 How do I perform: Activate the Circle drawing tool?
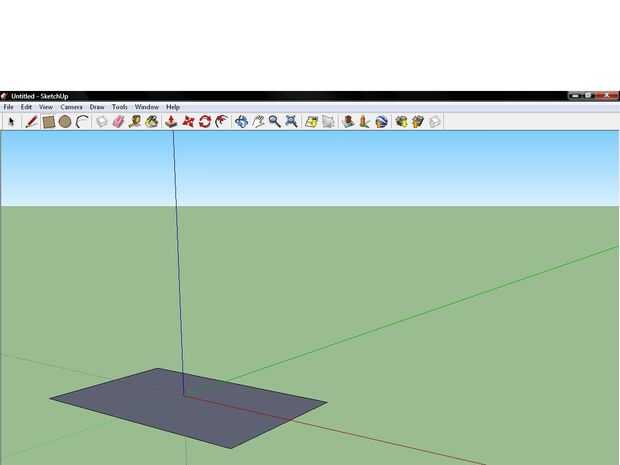[x=65, y=121]
